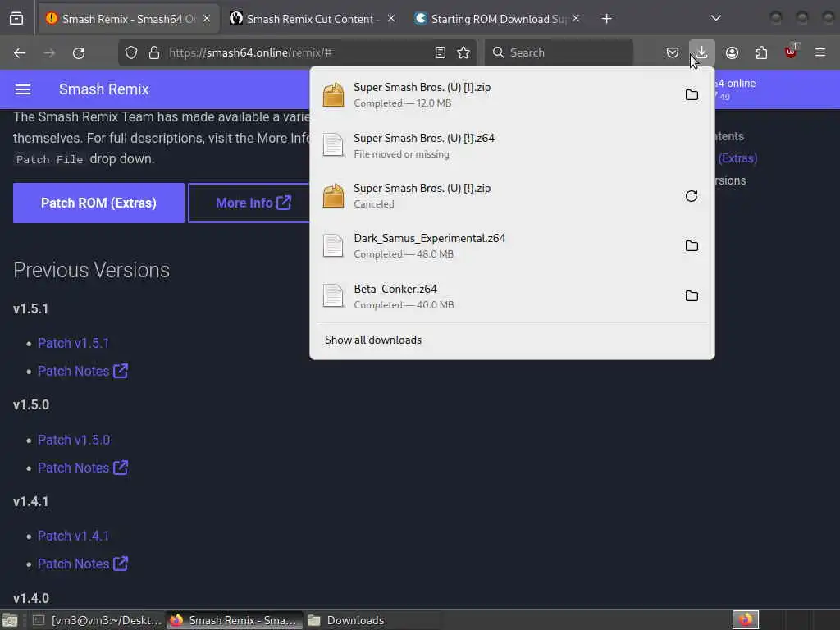
Task: Retry canceled Super Smash Bros zip download
Action: point(692,196)
